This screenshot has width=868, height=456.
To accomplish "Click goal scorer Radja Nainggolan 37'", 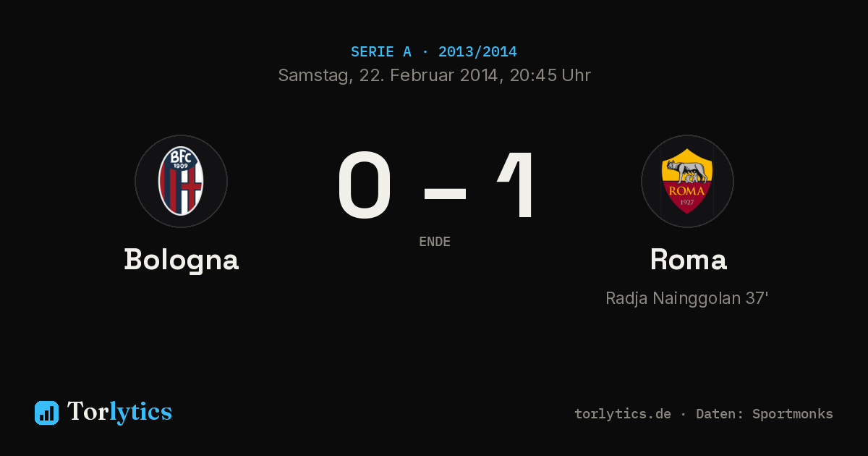I will [x=686, y=298].
